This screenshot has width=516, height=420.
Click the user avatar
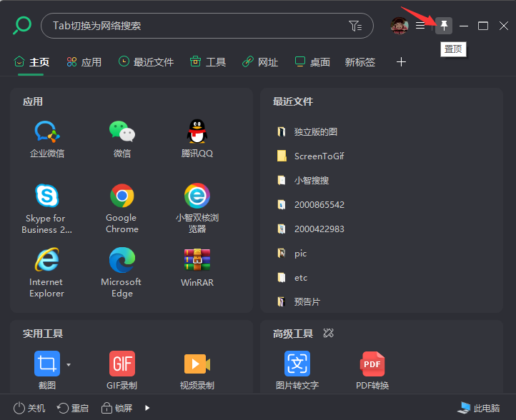(x=400, y=26)
